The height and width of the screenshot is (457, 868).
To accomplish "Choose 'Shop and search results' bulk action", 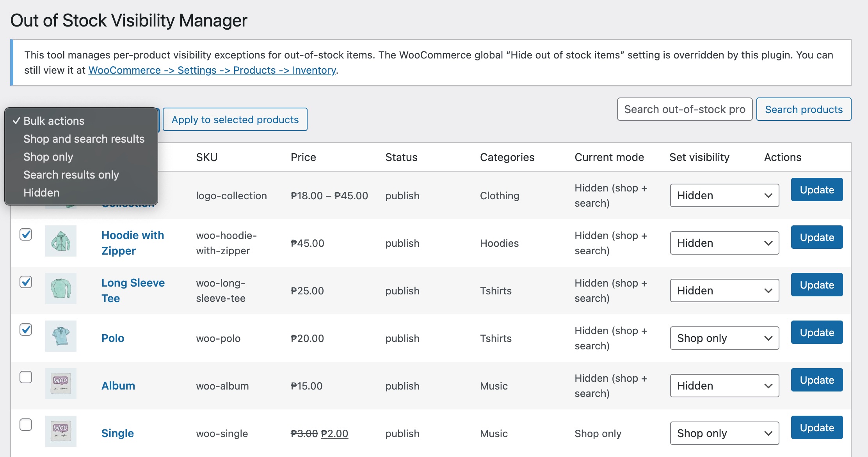I will click(84, 139).
